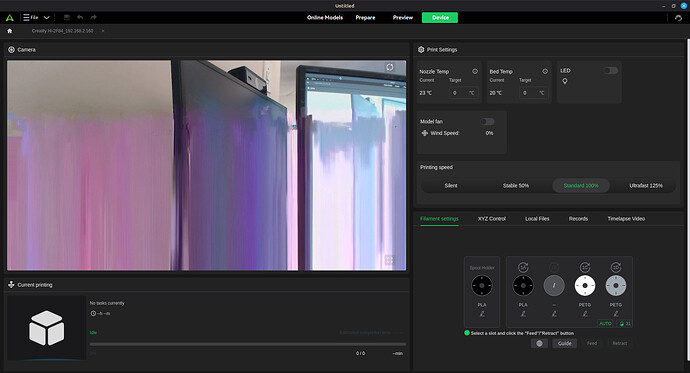This screenshot has height=373, width=690.
Task: Click the Feed button
Action: pos(592,344)
